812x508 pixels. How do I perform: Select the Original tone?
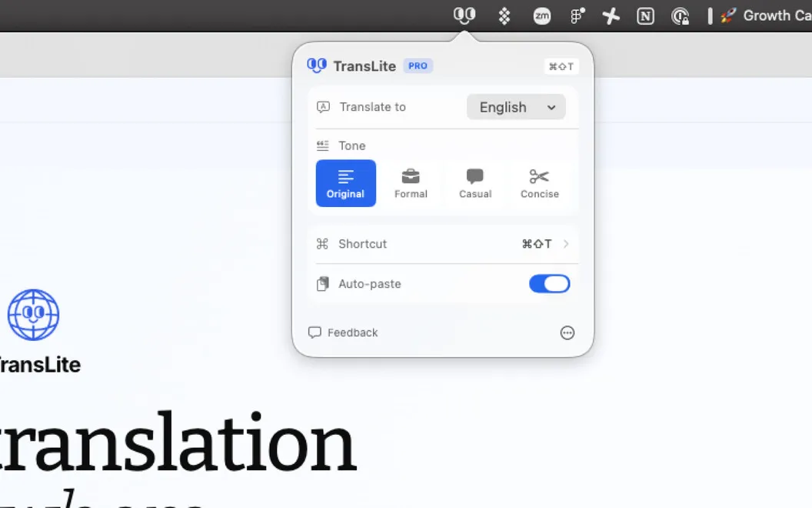346,183
